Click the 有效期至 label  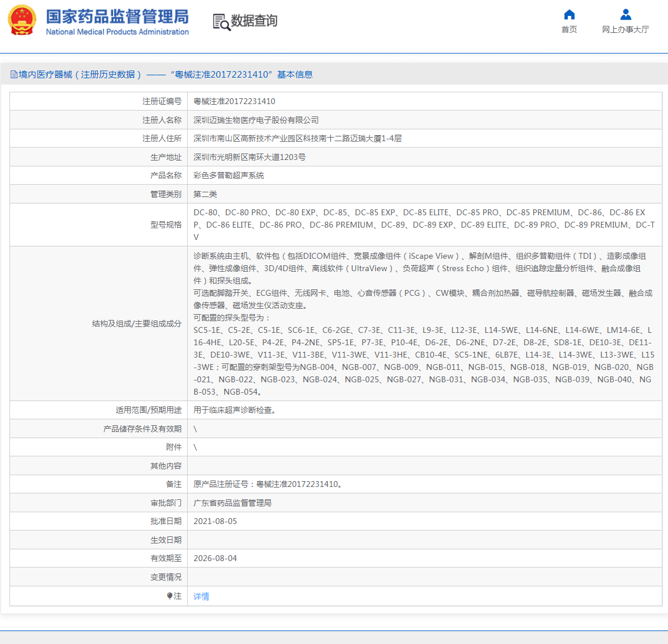pos(166,558)
